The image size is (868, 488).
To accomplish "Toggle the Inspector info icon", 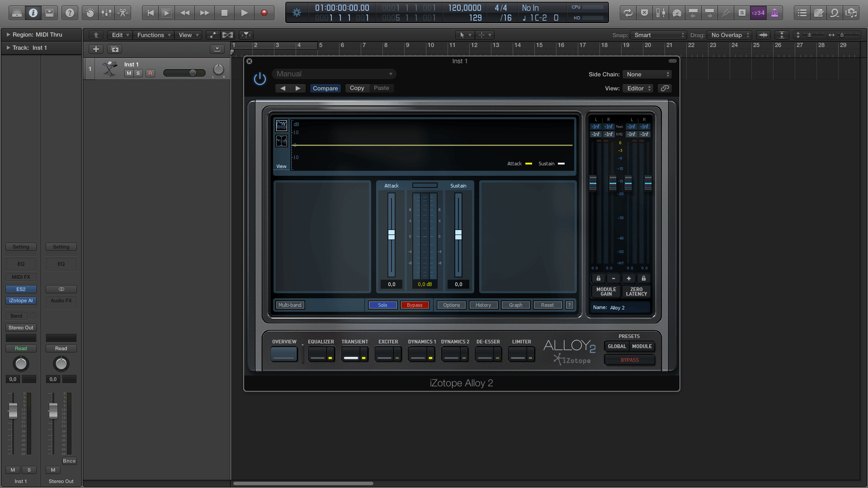I will tap(33, 13).
